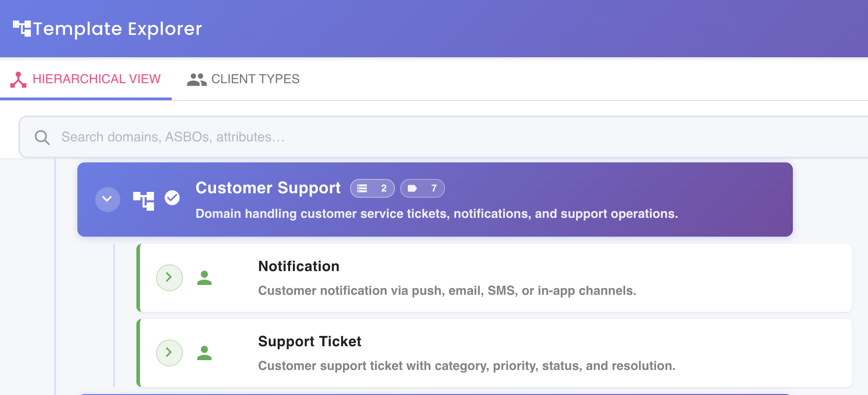Viewport: 868px width, 395px height.
Task: Click the Client Types people icon
Action: [197, 80]
